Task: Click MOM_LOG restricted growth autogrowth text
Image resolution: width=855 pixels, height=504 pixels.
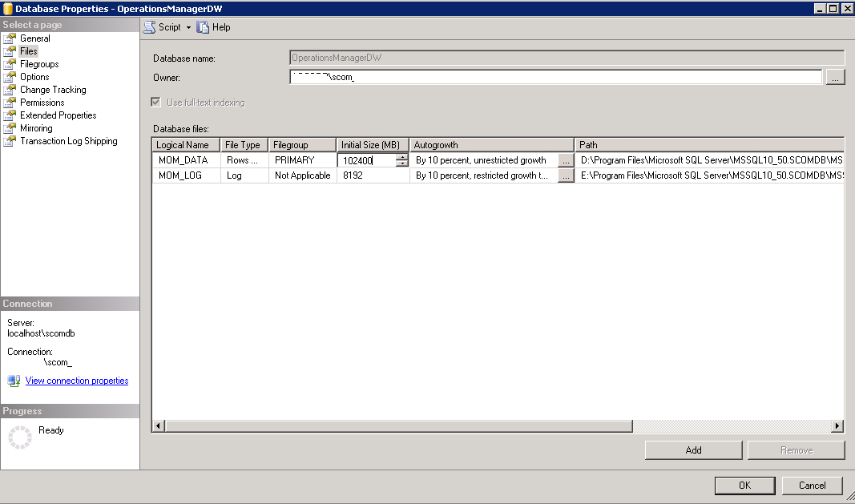Action: coord(482,175)
